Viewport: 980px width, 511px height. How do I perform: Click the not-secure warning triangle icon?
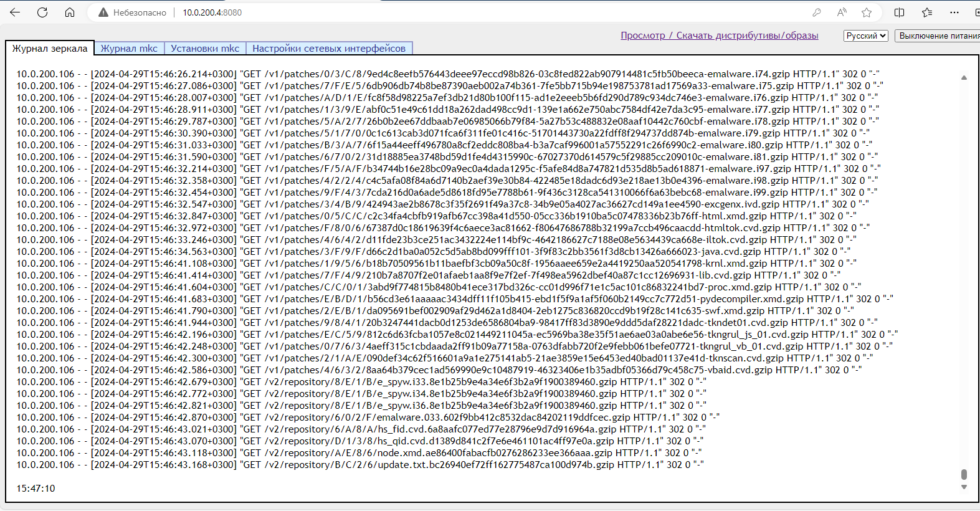[103, 12]
